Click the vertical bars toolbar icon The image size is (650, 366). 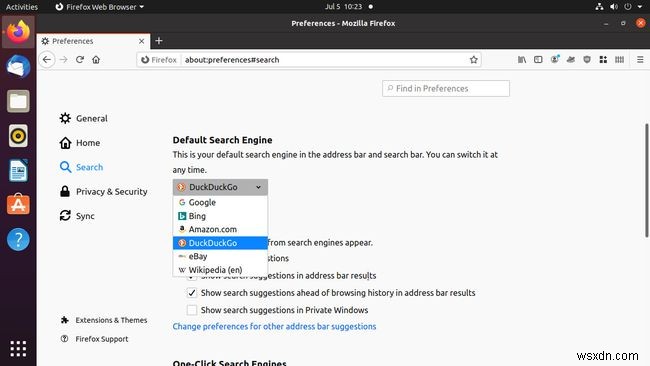[619, 60]
